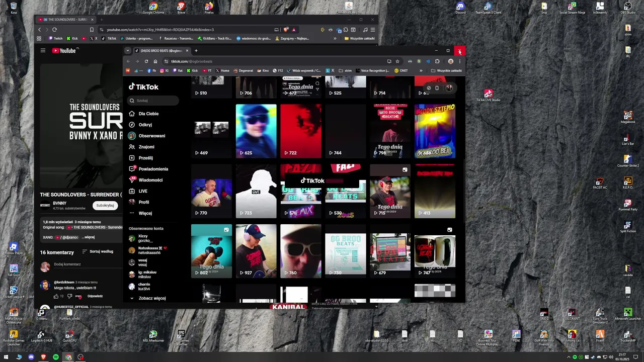The height and width of the screenshot is (362, 644).
Task: Show hidden system tray icons
Action: [569, 357]
